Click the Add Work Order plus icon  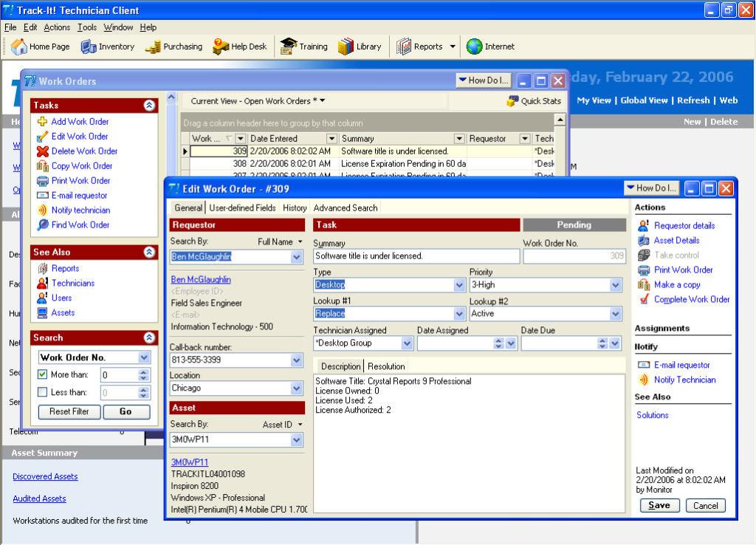tap(42, 122)
